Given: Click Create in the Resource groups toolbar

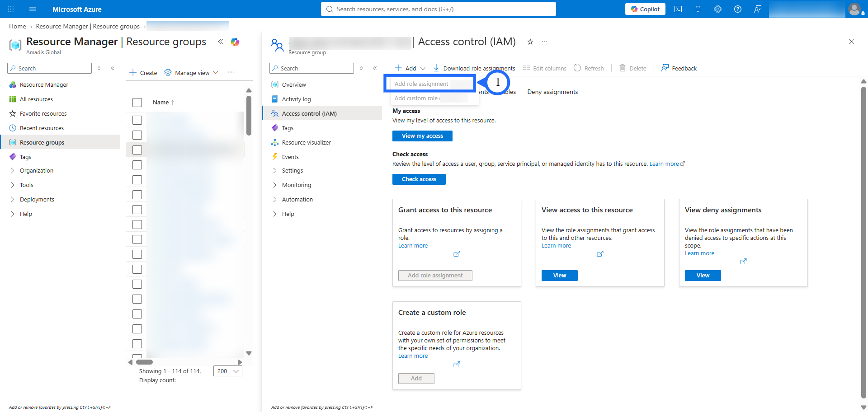Looking at the screenshot, I should pyautogui.click(x=143, y=73).
